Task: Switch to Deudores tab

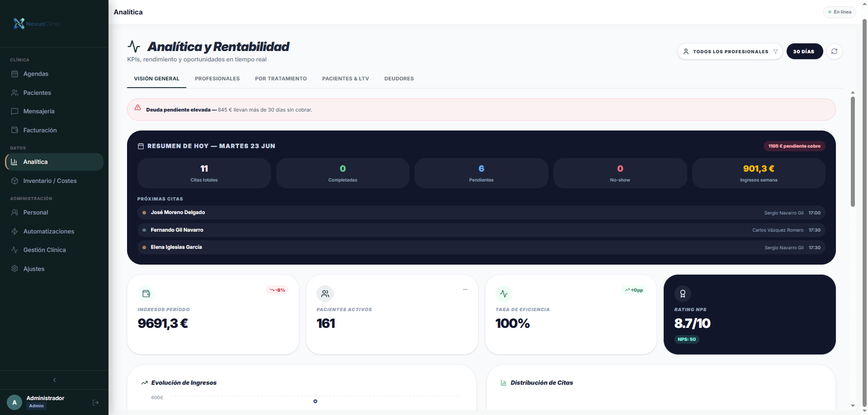Action: pyautogui.click(x=399, y=79)
